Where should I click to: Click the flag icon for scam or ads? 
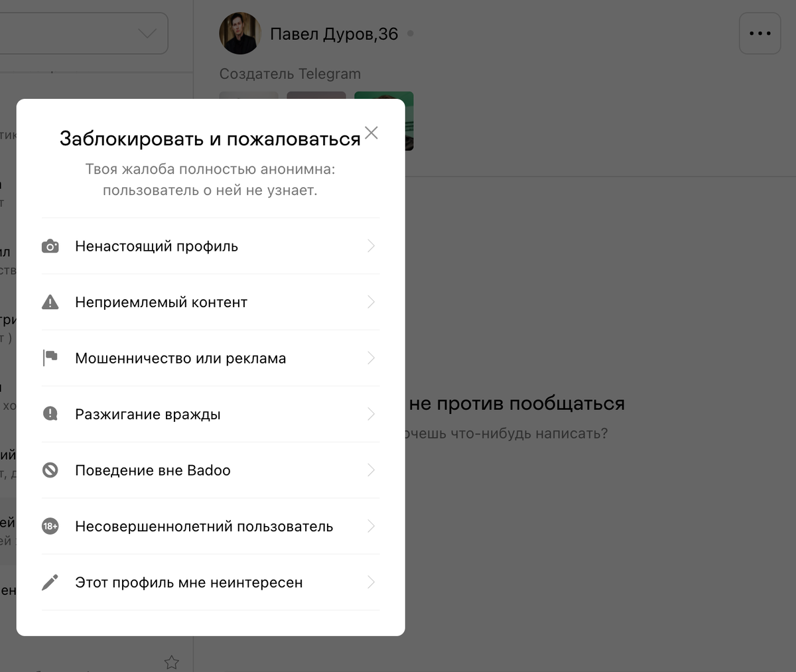pyautogui.click(x=50, y=358)
